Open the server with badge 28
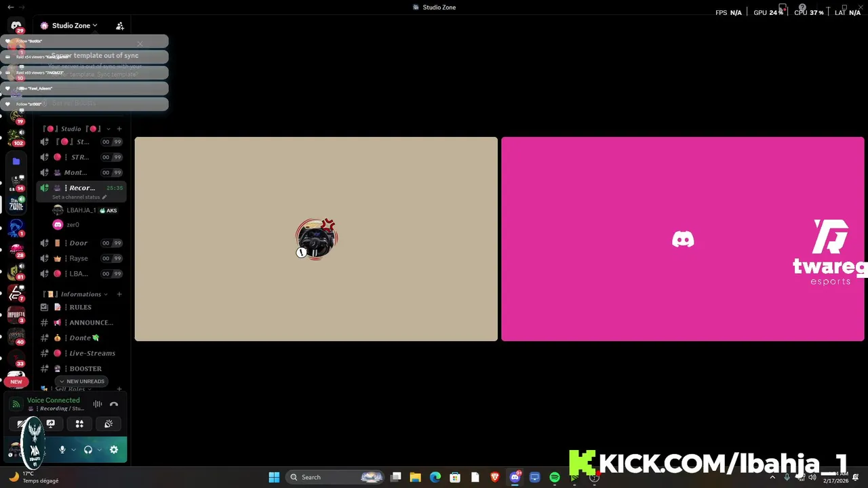The height and width of the screenshot is (488, 868). point(16,249)
